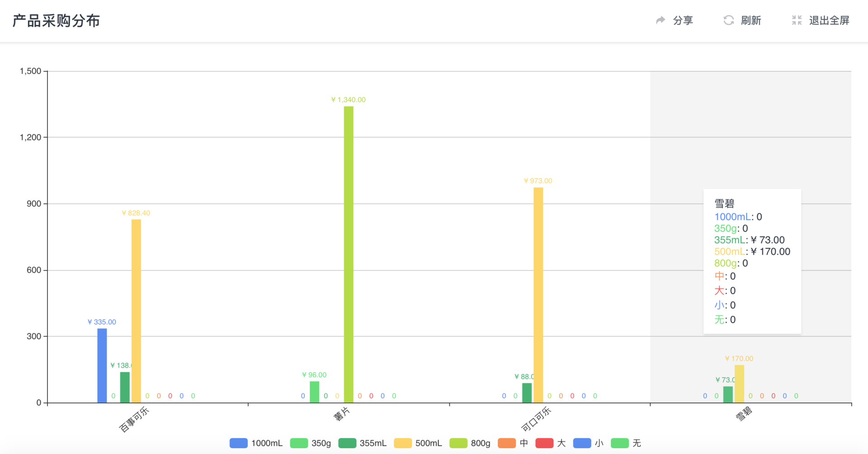
Task: Click the ￥828.40 百事可乐 500mL bar
Action: [136, 311]
